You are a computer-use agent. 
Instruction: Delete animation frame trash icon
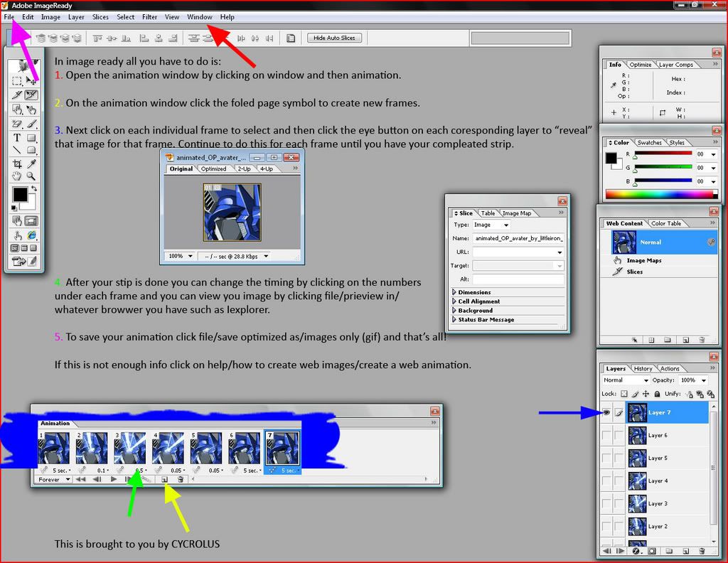click(181, 479)
